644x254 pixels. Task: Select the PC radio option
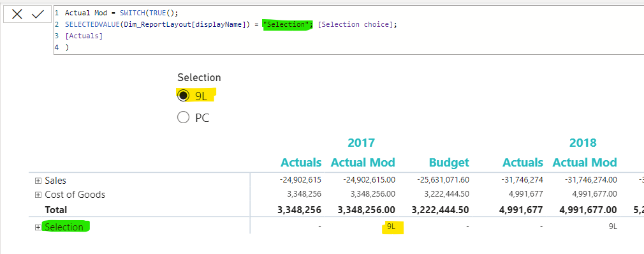click(183, 118)
